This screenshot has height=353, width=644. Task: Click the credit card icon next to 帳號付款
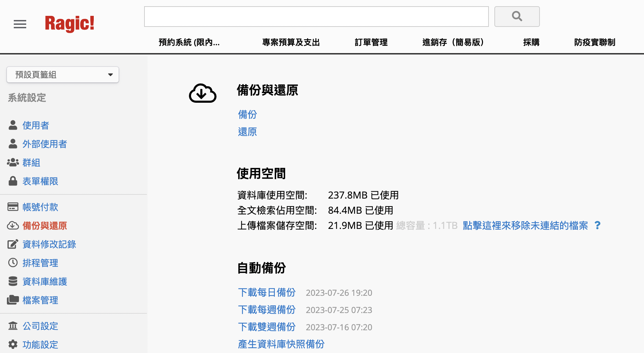[x=13, y=207]
